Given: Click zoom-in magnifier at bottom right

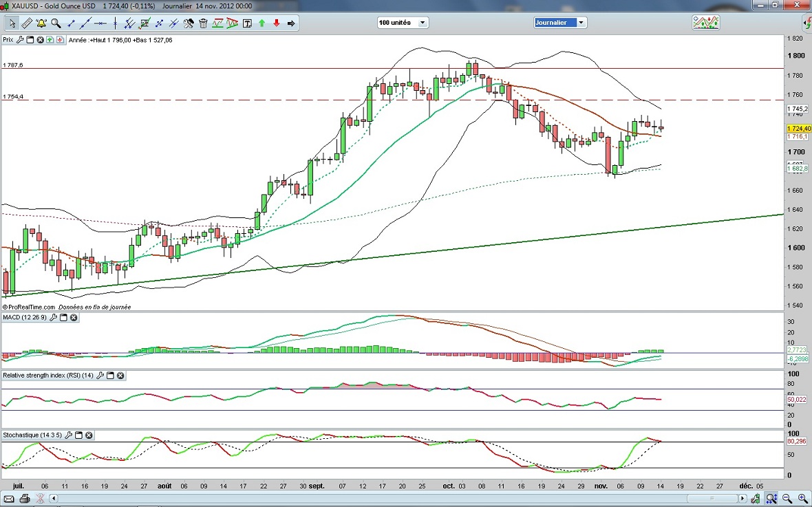Looking at the screenshot, I should (802, 498).
